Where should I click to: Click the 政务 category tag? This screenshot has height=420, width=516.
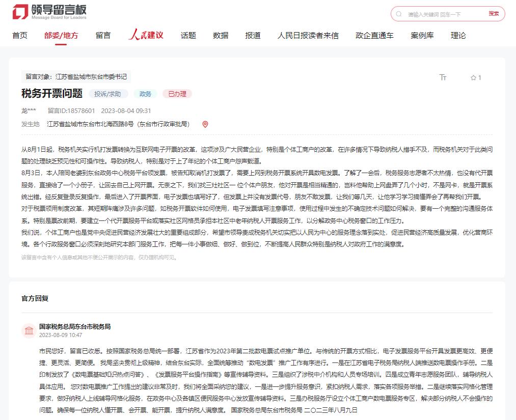[145, 94]
